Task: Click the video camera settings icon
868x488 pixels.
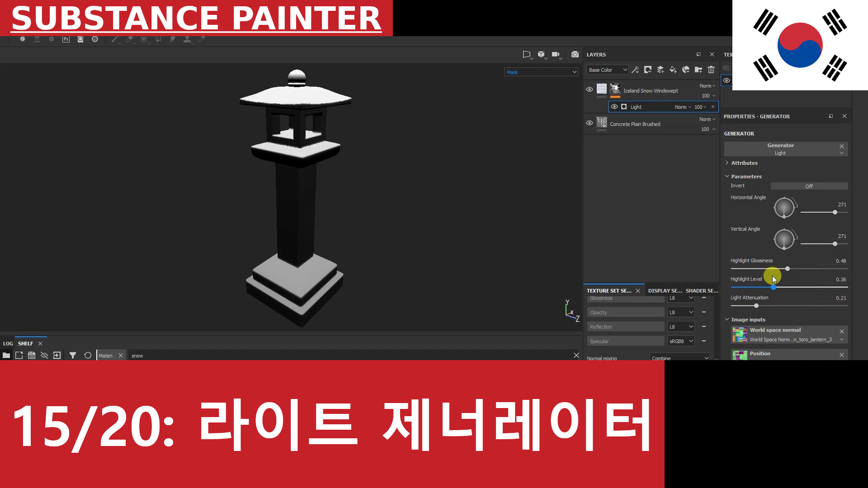Action: click(x=556, y=54)
